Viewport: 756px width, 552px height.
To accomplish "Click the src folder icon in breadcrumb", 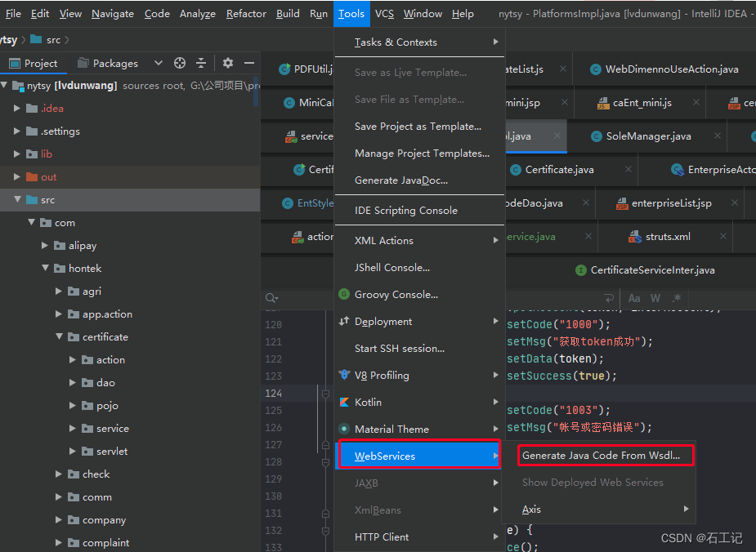I will 36,39.
